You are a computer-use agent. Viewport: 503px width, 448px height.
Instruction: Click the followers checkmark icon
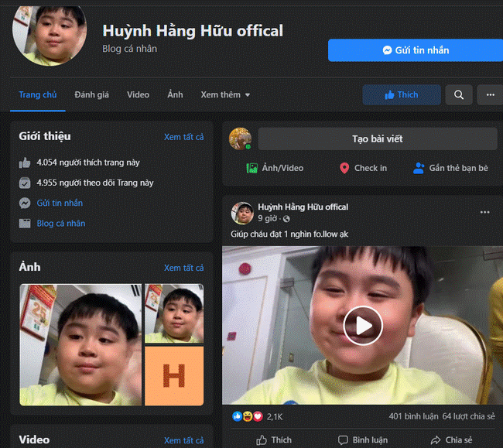[25, 183]
